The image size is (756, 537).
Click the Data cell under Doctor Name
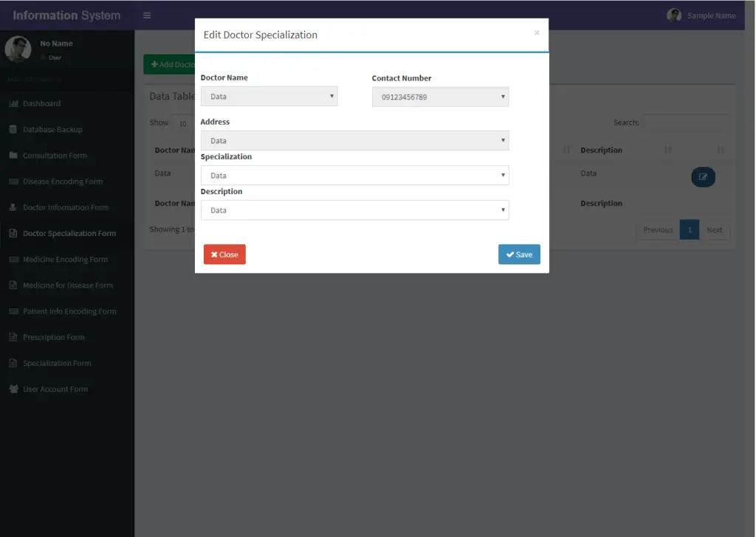(162, 173)
